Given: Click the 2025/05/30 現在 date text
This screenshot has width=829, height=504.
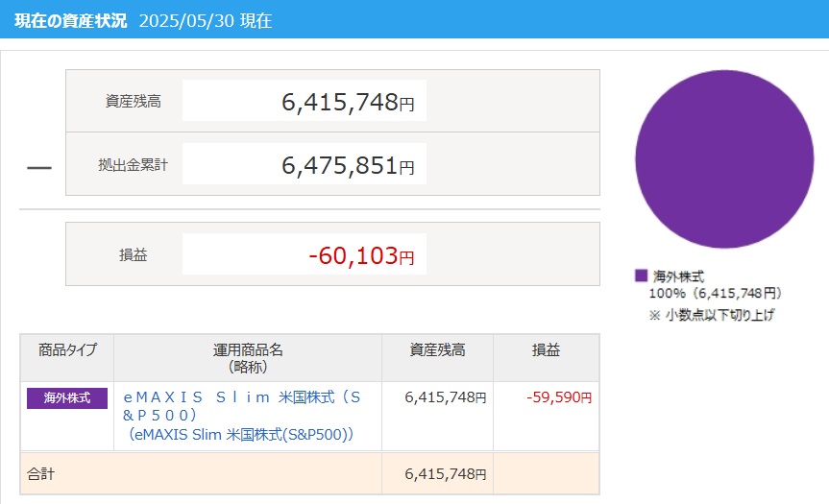Looking at the screenshot, I should pyautogui.click(x=206, y=20).
